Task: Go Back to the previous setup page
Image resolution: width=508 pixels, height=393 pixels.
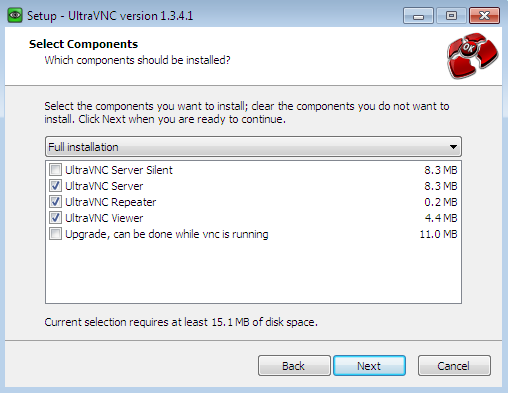Action: pyautogui.click(x=294, y=366)
